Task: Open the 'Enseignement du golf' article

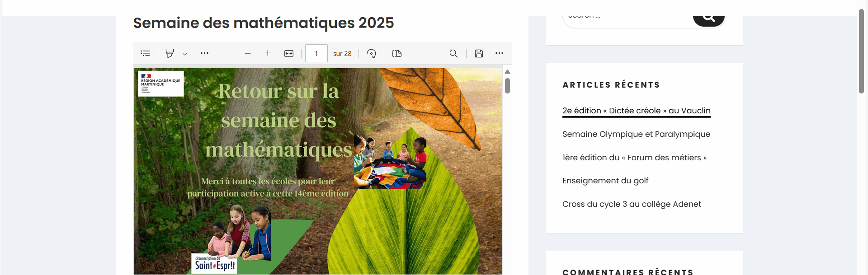Action: click(x=605, y=181)
